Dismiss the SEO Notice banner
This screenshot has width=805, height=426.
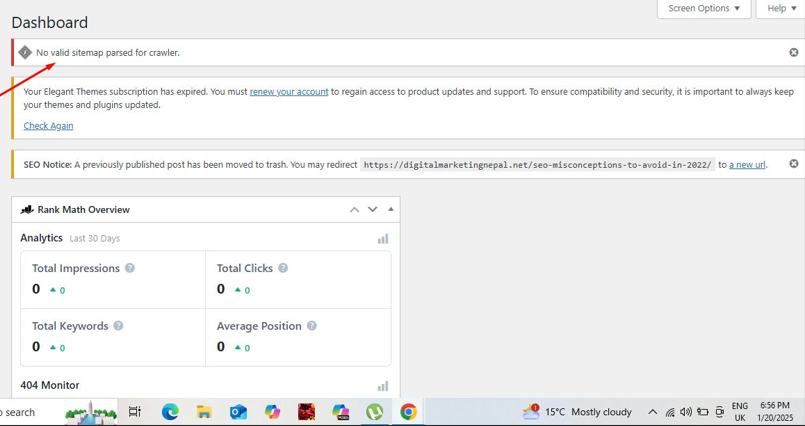point(793,164)
